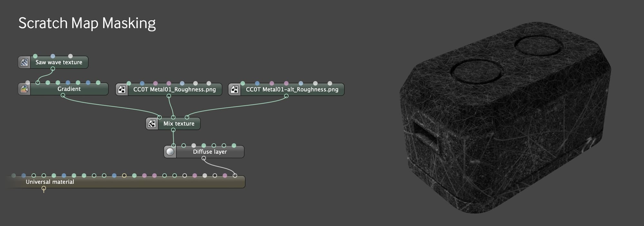Screen dimensions: 644x226
Task: Select the Mix texture node label
Action: 179,123
